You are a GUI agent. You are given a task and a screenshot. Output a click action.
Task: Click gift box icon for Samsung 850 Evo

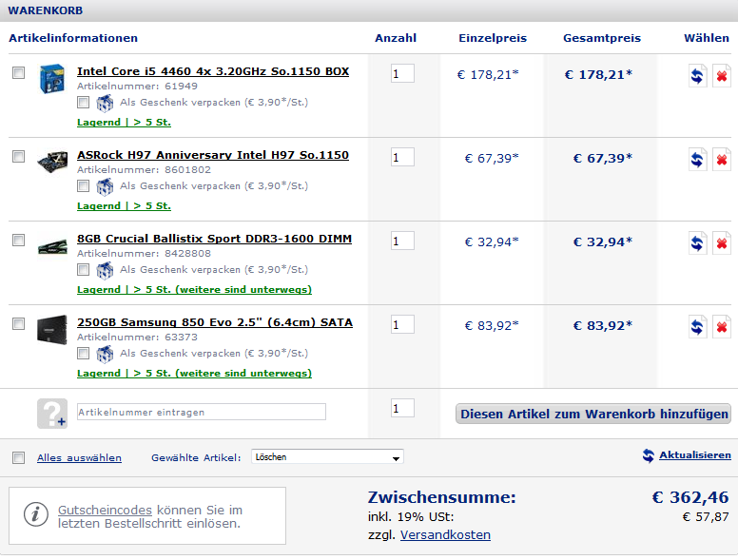click(x=105, y=354)
